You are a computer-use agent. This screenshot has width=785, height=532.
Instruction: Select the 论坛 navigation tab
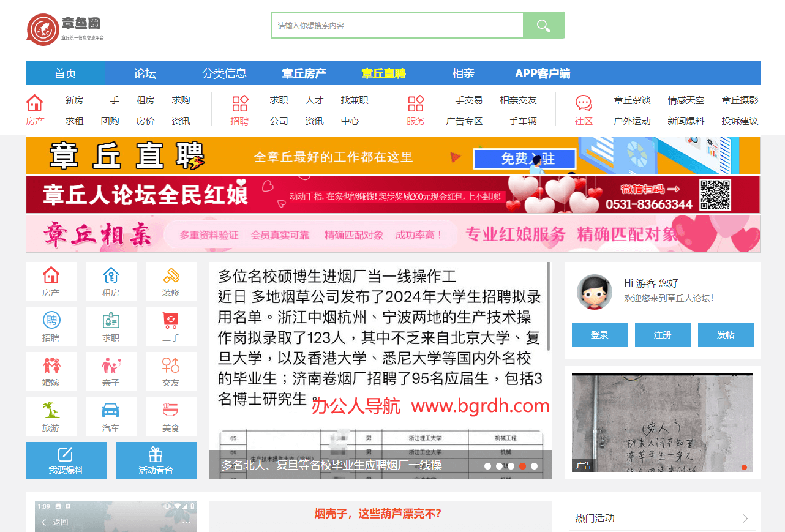point(145,73)
